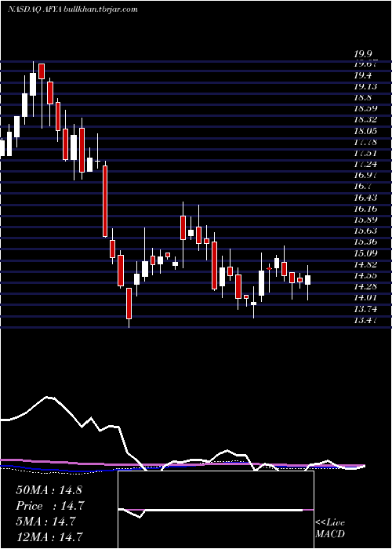Click the NASDAQ AFYA bullkhan.tbrjar.com title text
Image resolution: width=392 pixels, height=549 pixels.
tap(72, 9)
